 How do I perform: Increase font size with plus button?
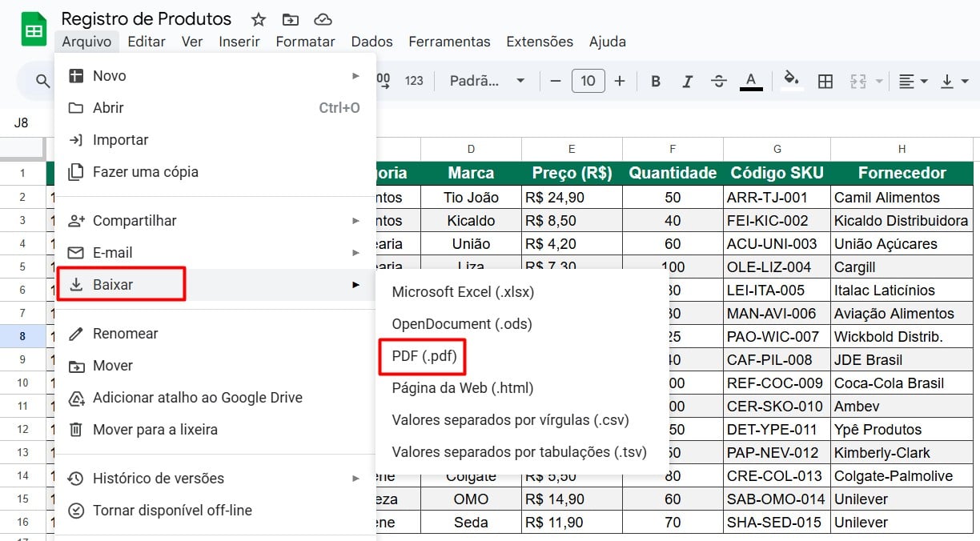[x=620, y=81]
